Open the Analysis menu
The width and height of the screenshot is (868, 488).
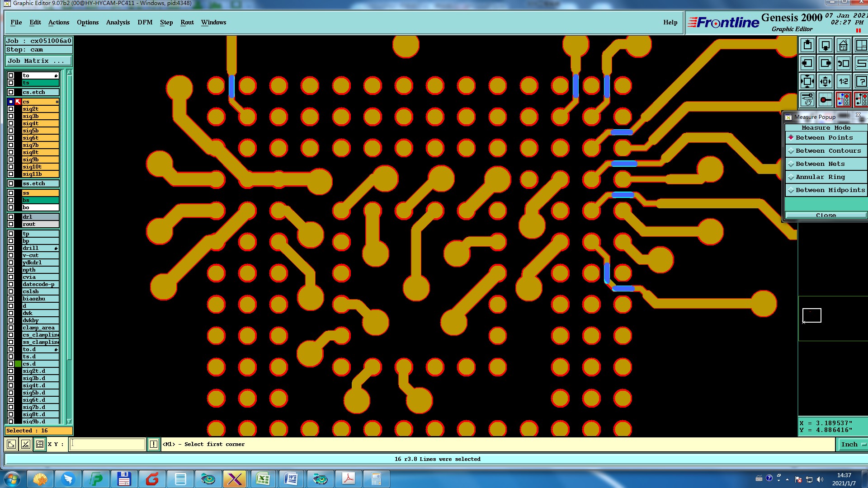click(x=118, y=23)
